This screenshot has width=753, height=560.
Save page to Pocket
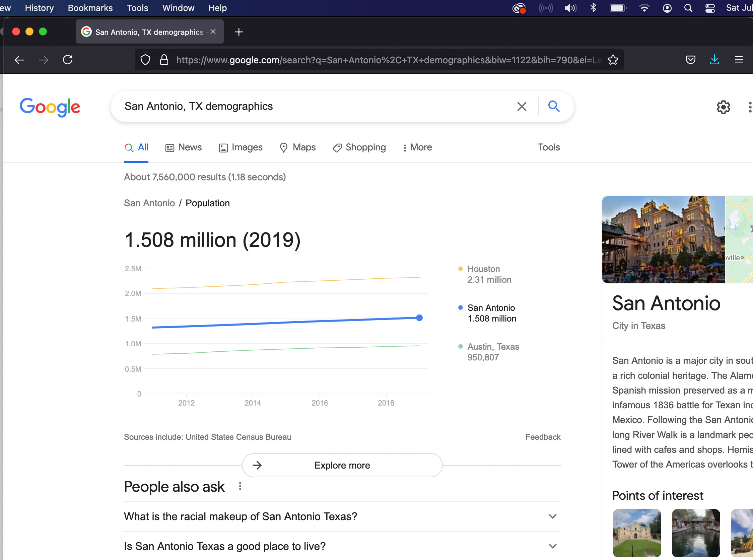[691, 60]
